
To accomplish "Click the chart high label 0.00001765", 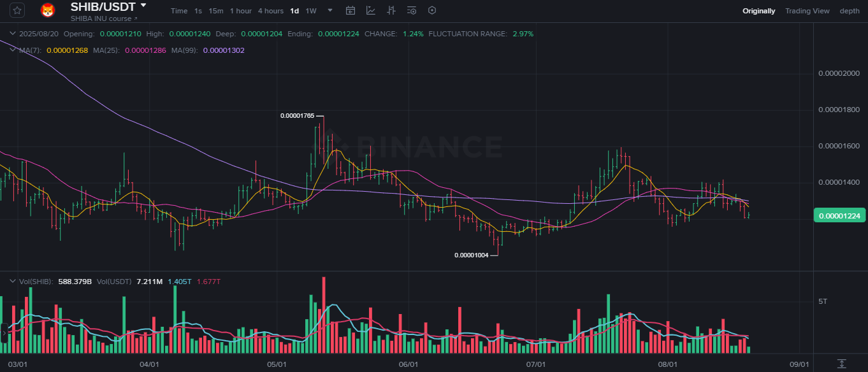I will (x=298, y=116).
